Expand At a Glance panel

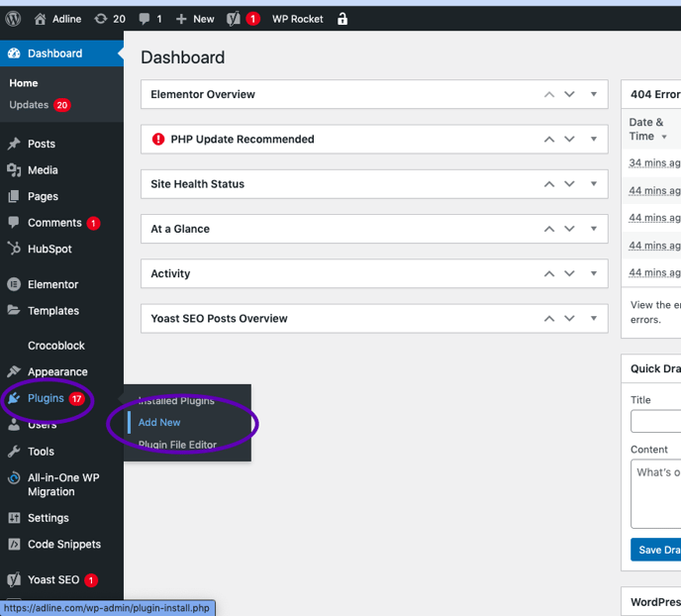594,229
